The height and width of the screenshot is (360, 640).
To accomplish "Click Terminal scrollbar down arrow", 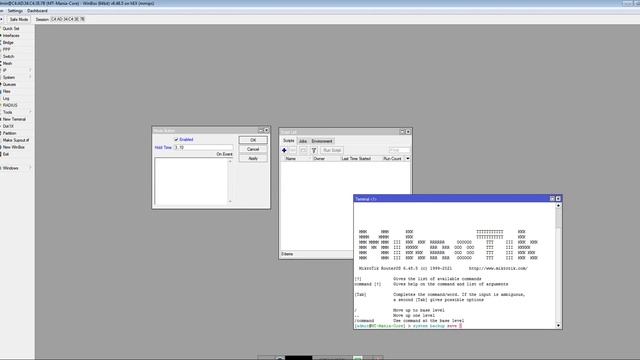I will point(558,325).
